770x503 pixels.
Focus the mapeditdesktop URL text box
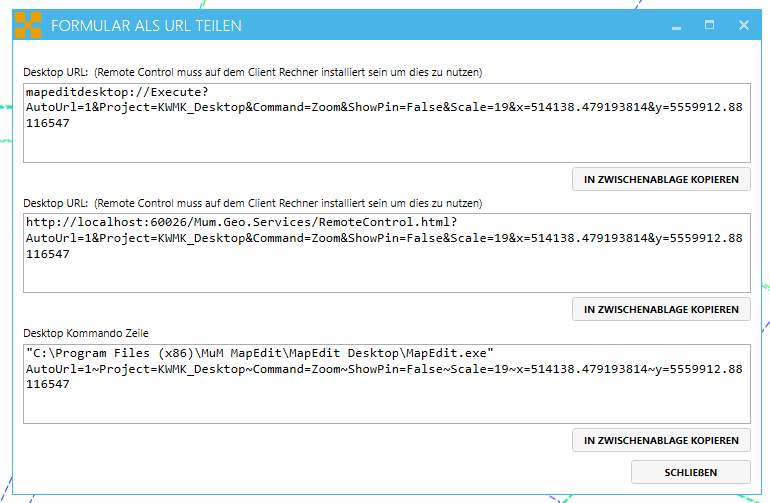point(385,140)
